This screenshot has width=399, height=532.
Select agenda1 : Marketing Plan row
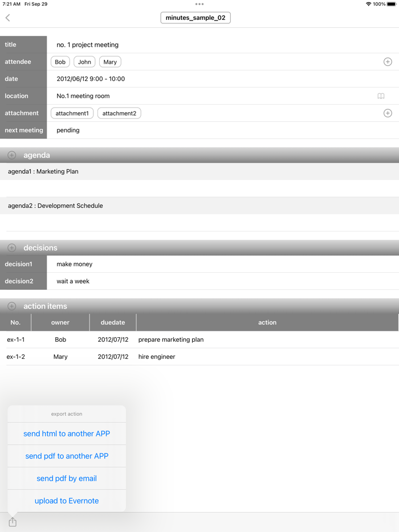(199, 171)
